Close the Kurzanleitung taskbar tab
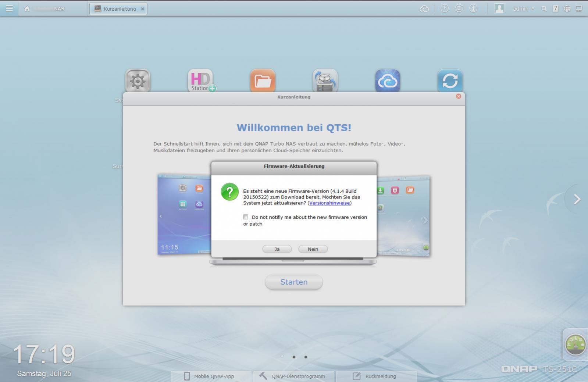588x382 pixels. pyautogui.click(x=143, y=9)
